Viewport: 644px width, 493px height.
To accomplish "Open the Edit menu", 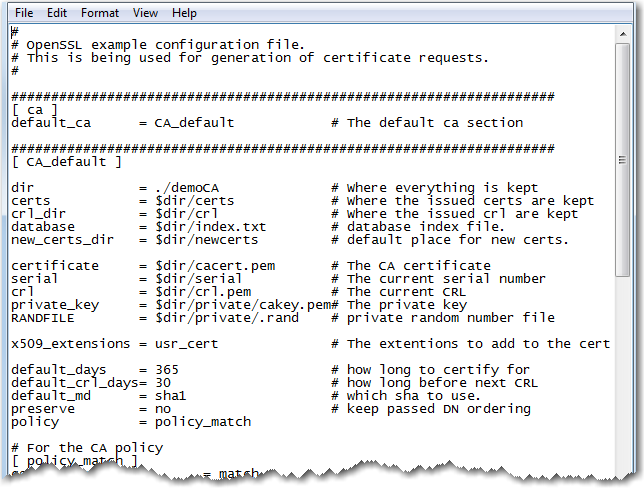I will pos(57,13).
